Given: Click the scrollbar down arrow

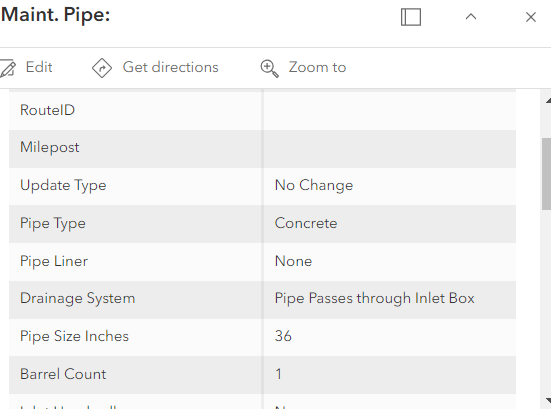Looking at the screenshot, I should [x=548, y=400].
